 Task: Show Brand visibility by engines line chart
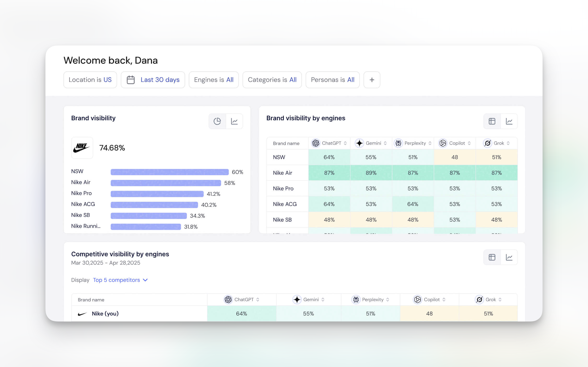(509, 121)
